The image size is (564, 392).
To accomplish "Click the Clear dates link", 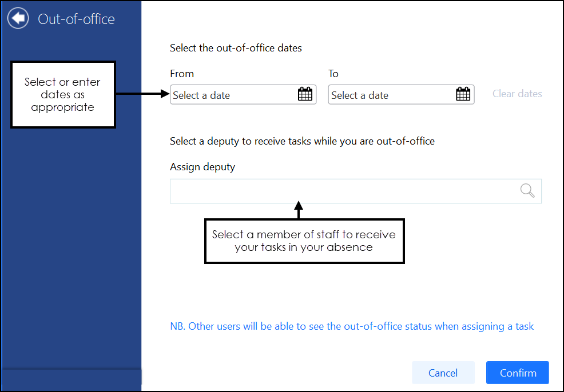I will [517, 94].
